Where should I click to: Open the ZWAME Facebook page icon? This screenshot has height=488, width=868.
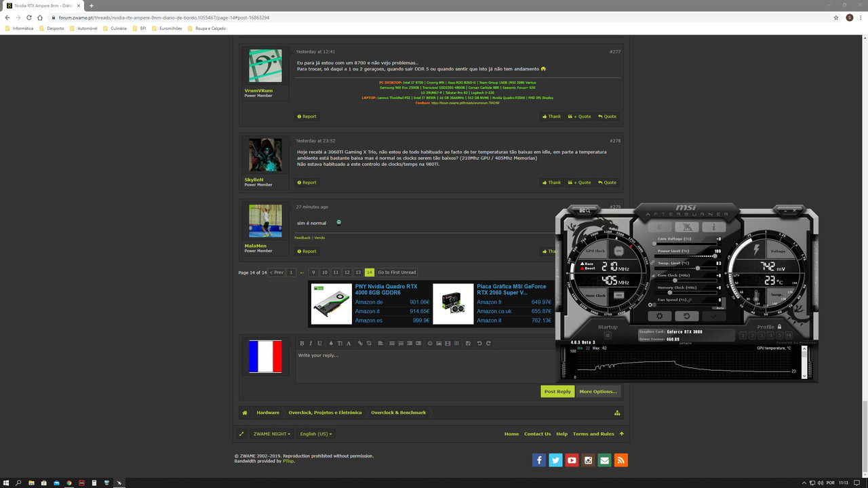[539, 460]
